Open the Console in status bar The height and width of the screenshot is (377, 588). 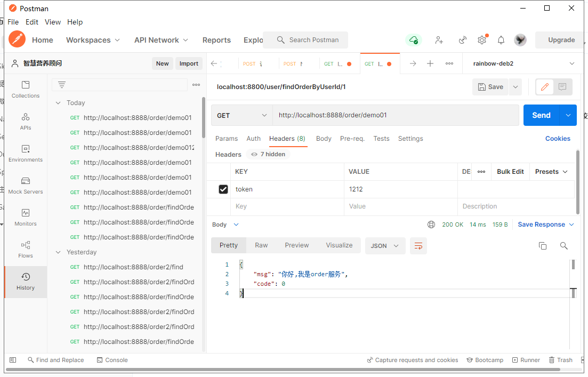112,360
